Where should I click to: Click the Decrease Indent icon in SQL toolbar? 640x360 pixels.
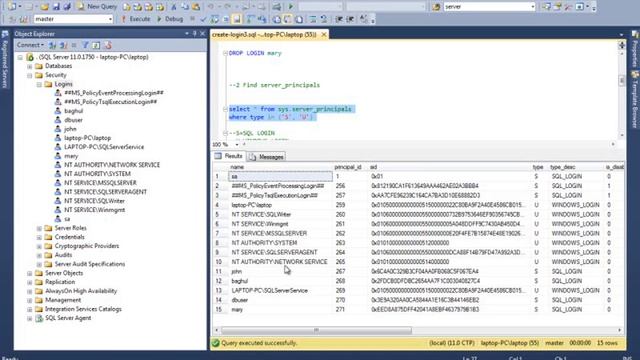tap(339, 19)
